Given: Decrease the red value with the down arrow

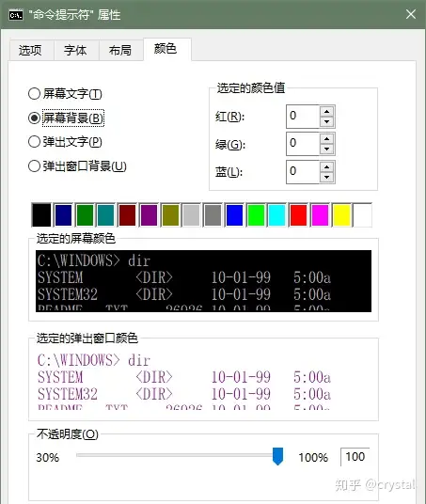Looking at the screenshot, I should 327,122.
